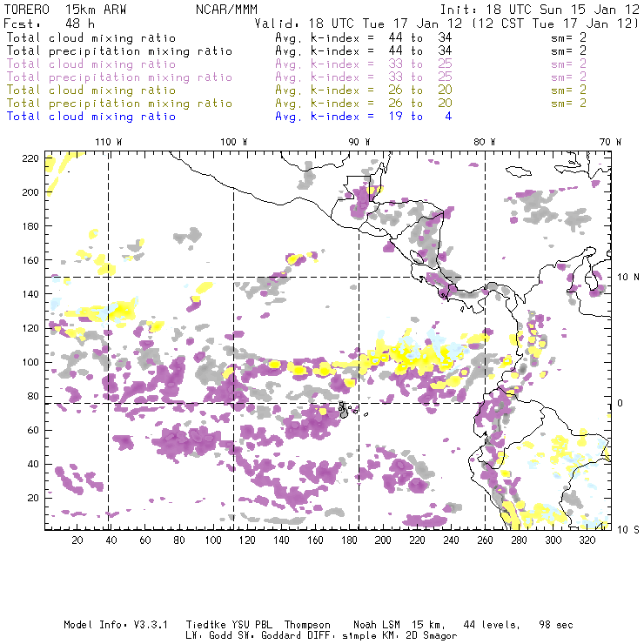Click the '100' value on the vertical axis
This screenshot has height=644, width=644.
(30, 362)
